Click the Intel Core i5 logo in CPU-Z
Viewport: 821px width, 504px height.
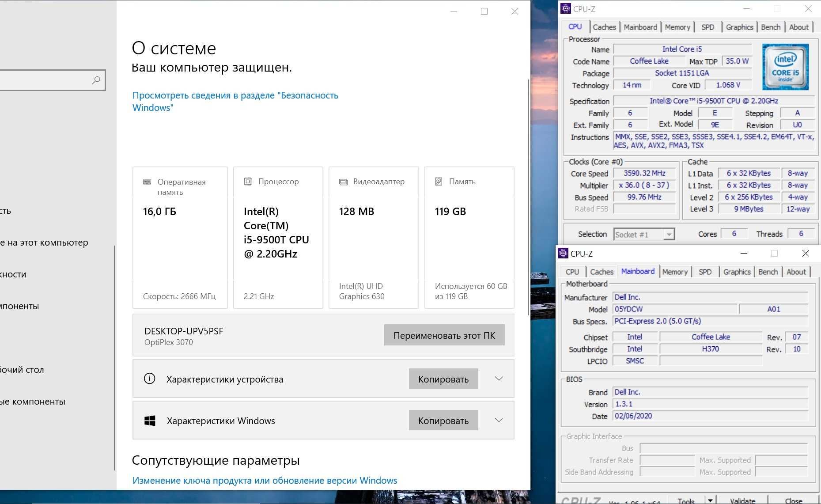tap(785, 67)
